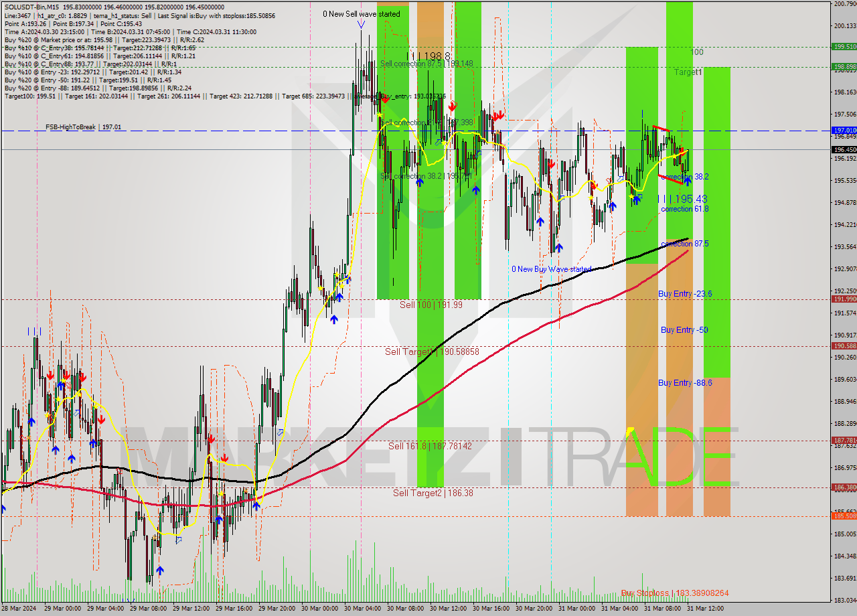Click the orange 185.508 stoploss price tag
The height and width of the screenshot is (616, 857).
click(844, 516)
